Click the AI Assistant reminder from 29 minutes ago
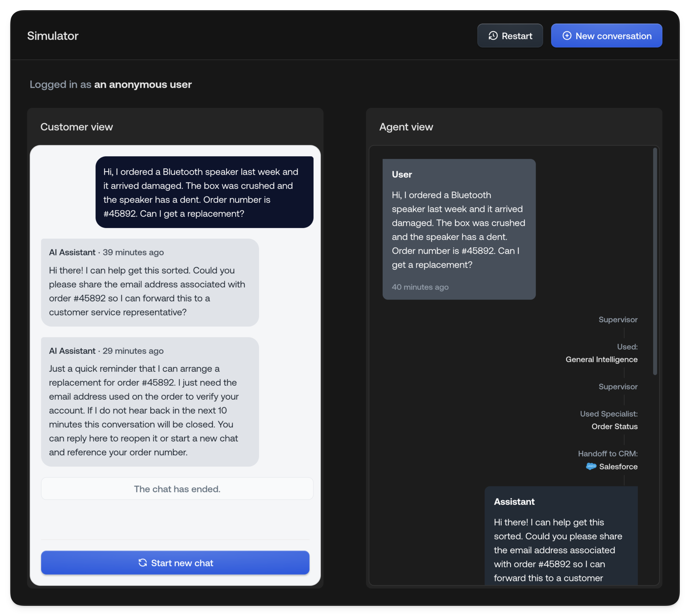690x616 pixels. [x=150, y=402]
